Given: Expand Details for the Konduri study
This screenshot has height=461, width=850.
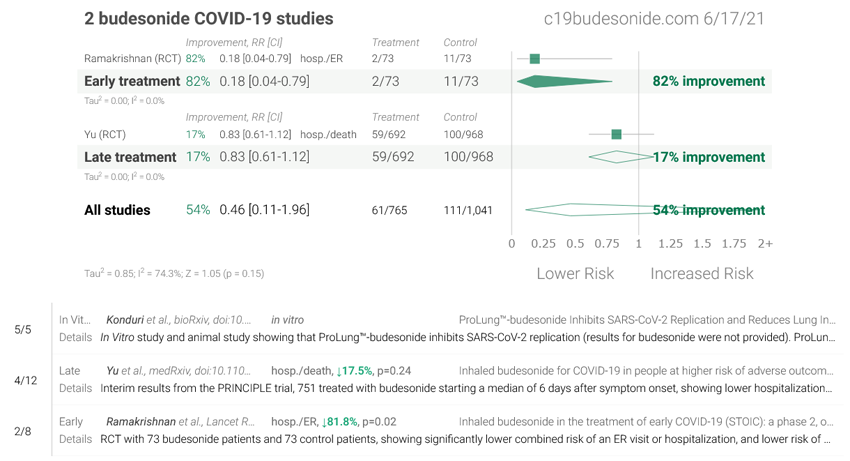Looking at the screenshot, I should (75, 337).
